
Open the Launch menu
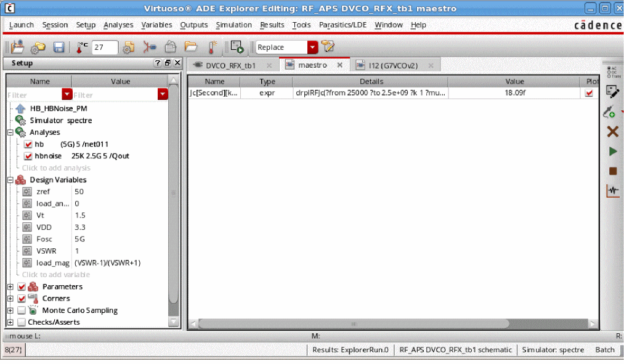click(x=22, y=25)
